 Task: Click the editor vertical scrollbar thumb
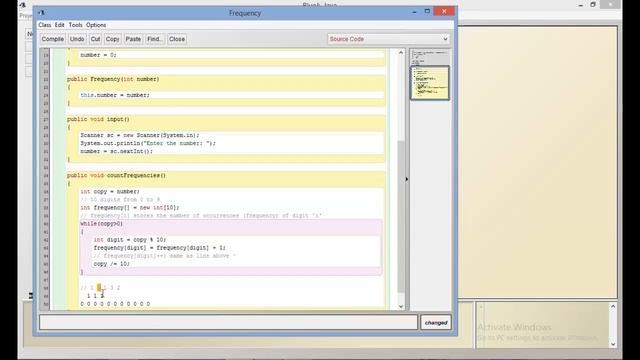click(401, 216)
